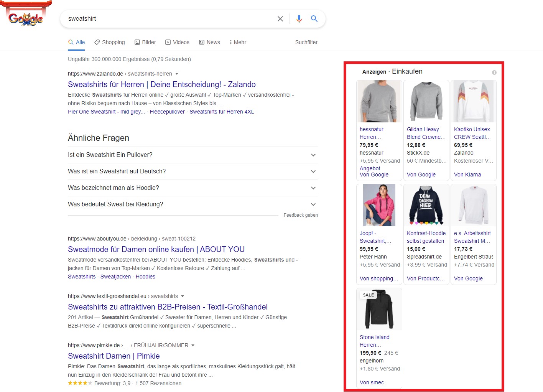The width and height of the screenshot is (543, 392).
Task: Open 'Stone Island Herren…' product link
Action: pyautogui.click(x=374, y=341)
